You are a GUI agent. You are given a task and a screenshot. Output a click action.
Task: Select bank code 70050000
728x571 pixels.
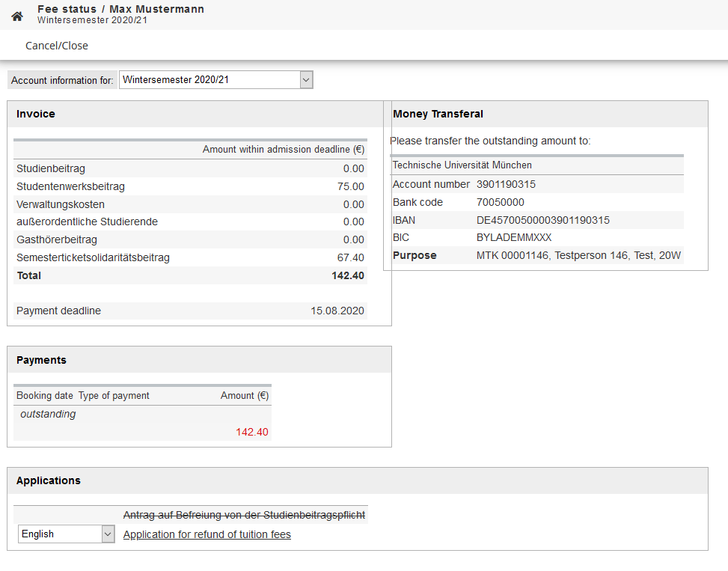[x=500, y=202]
